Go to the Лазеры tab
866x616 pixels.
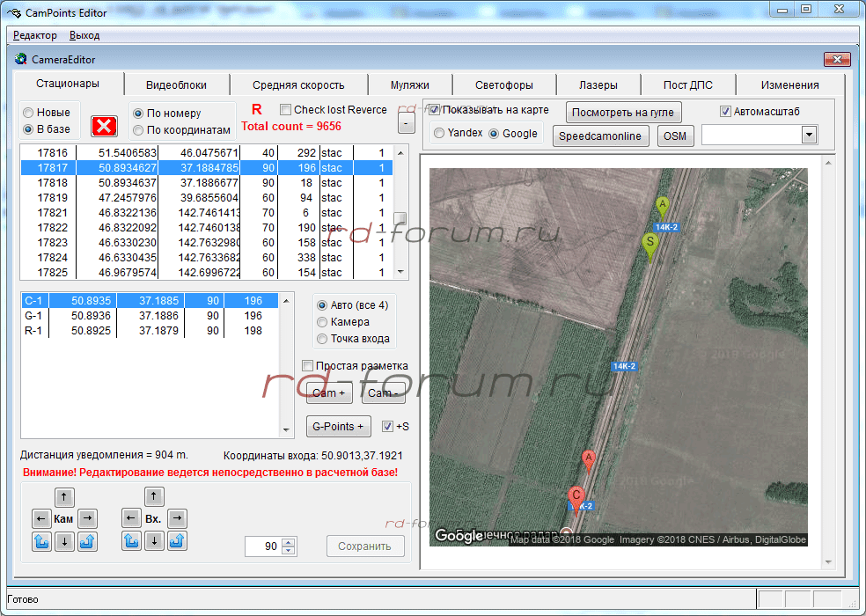point(598,85)
